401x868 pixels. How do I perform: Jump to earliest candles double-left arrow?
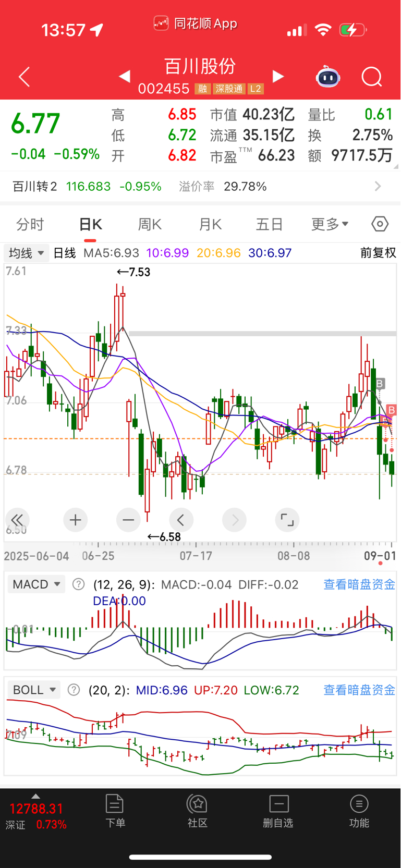pos(17,520)
